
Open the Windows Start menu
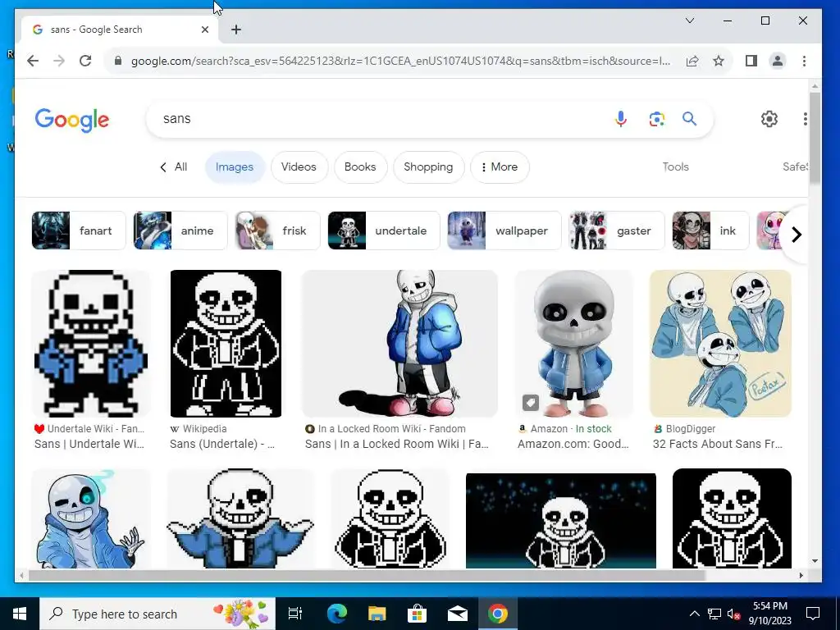20,614
